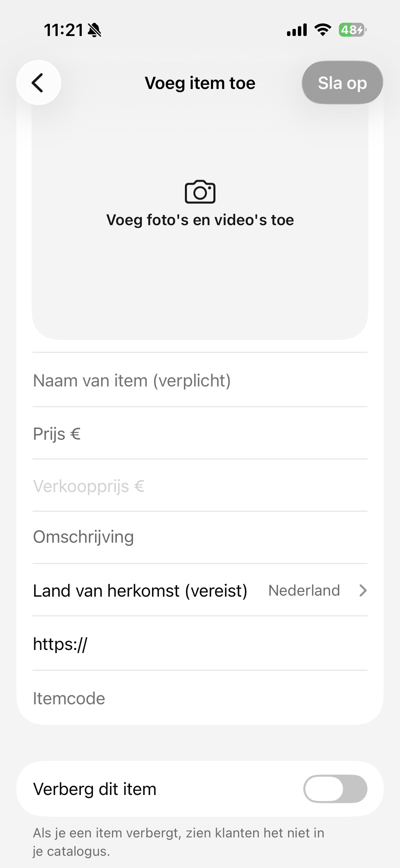Focus the 'Itemcode' input field
The height and width of the screenshot is (868, 400).
(200, 699)
